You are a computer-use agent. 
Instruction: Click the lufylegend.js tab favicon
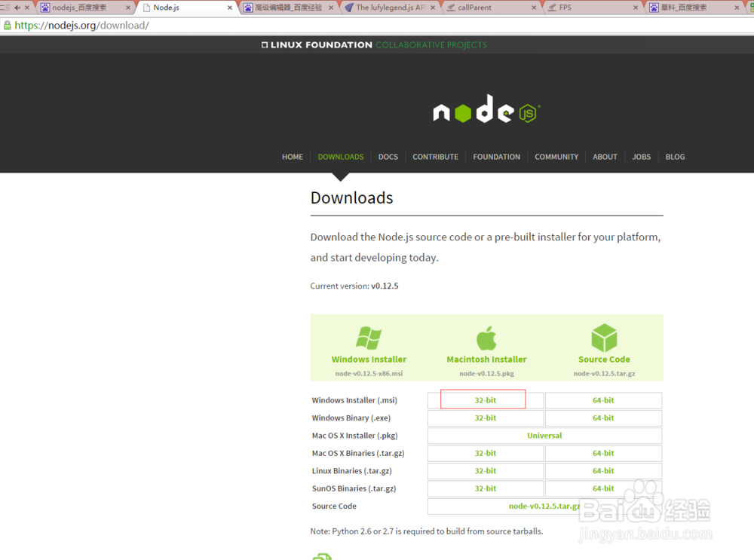[x=349, y=8]
